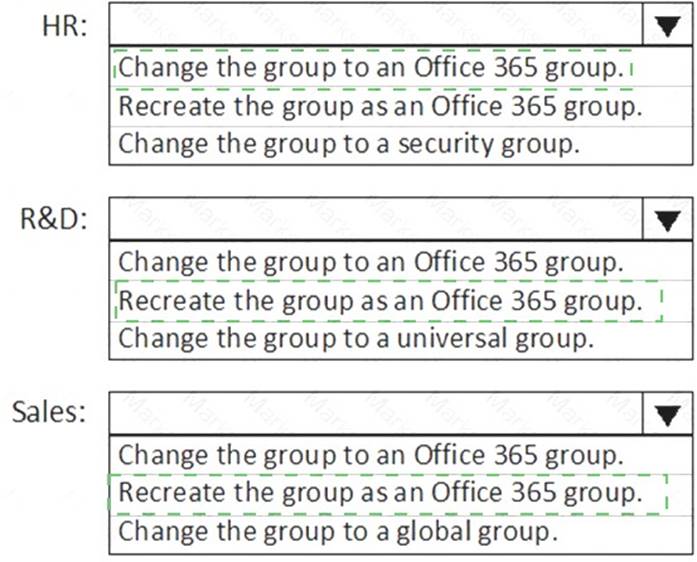Pick 'Change the group to a global group'

(x=338, y=531)
